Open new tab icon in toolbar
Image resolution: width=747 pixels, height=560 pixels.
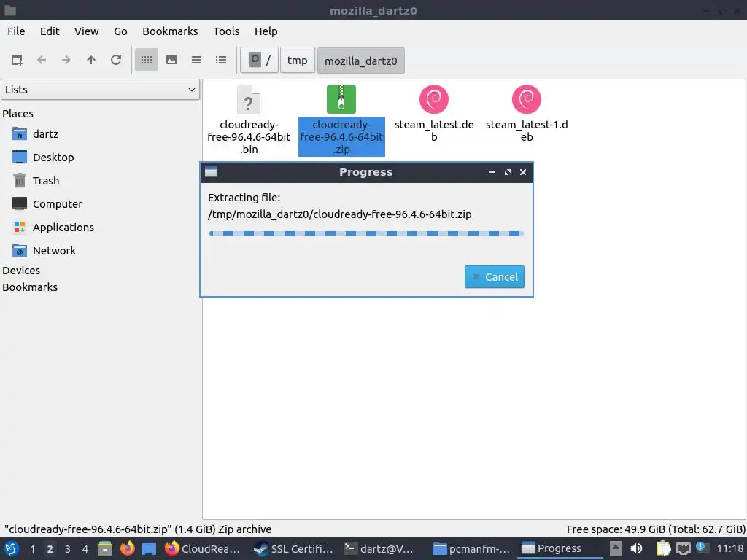tap(17, 60)
